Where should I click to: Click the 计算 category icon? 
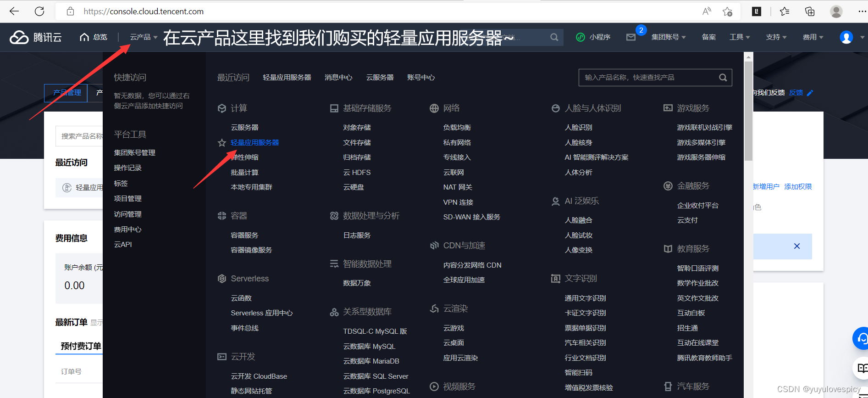point(222,108)
